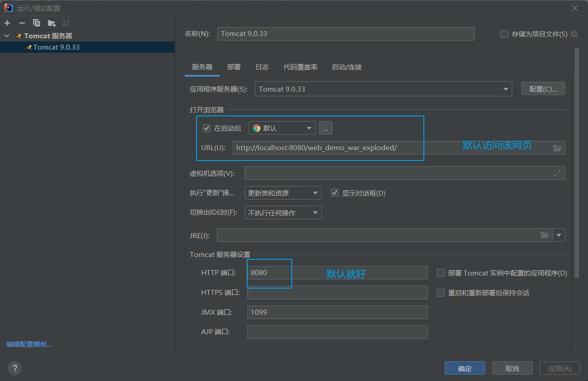Open the 编辑配置模板... link
588x381 pixels.
pyautogui.click(x=29, y=344)
